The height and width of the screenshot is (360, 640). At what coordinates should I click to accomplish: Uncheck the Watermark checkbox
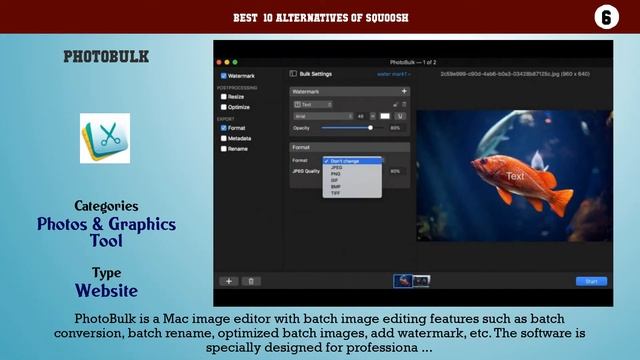coord(224,76)
